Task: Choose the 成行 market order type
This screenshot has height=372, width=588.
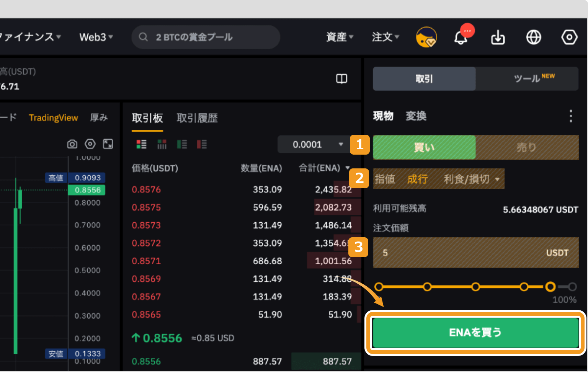Action: (x=417, y=179)
